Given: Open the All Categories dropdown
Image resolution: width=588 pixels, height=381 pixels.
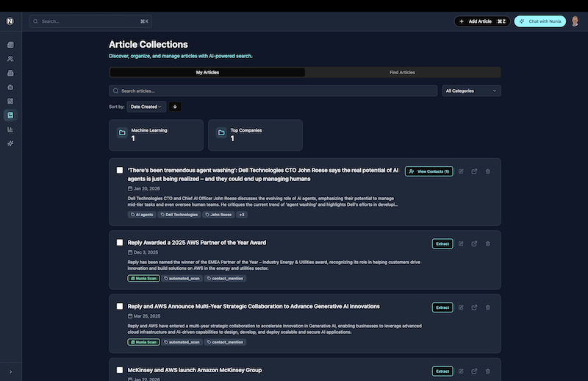Looking at the screenshot, I should pos(471,91).
